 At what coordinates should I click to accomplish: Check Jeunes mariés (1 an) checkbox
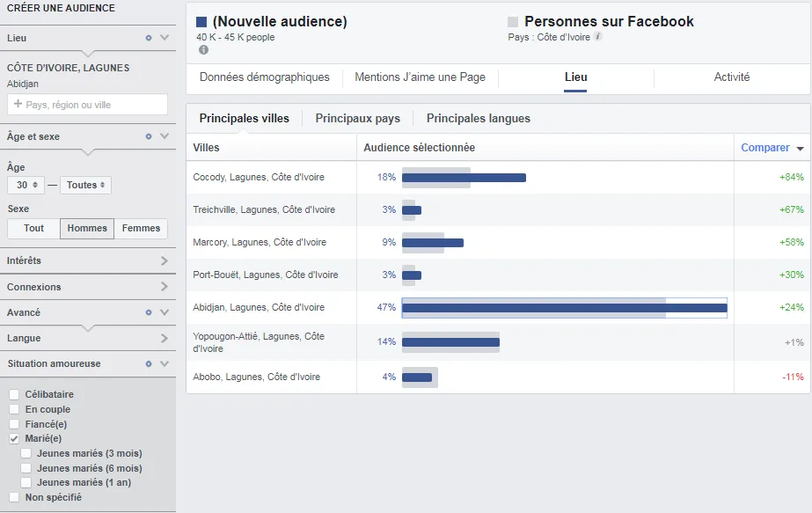coord(26,482)
